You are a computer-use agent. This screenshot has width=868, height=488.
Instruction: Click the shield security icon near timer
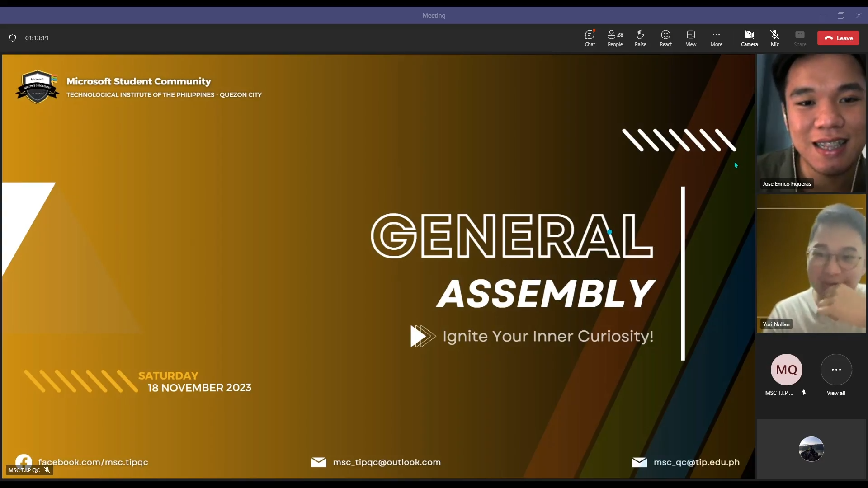coord(13,38)
